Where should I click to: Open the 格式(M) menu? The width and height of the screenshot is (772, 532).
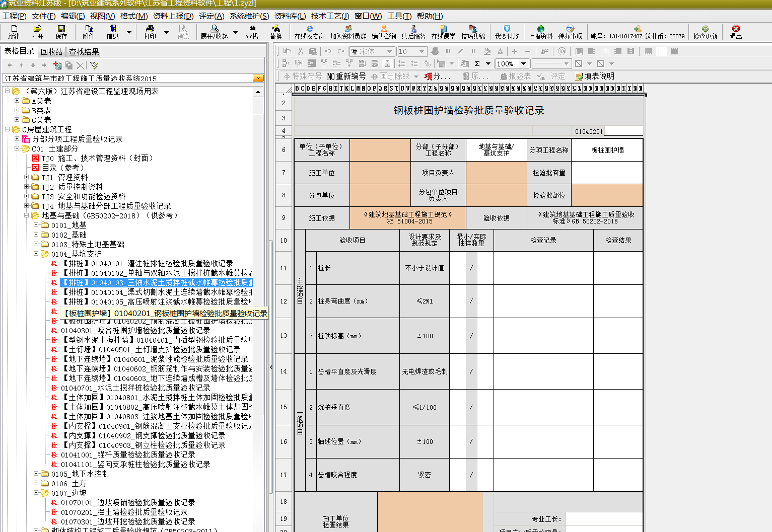coord(134,16)
